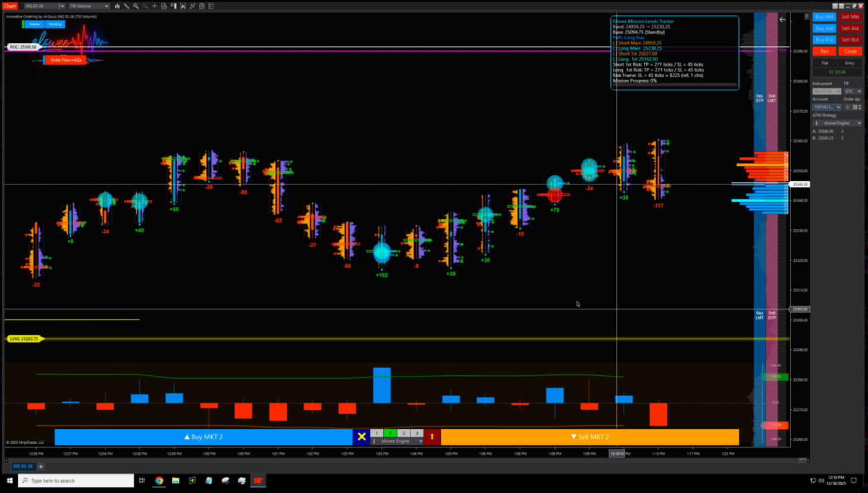The image size is (868, 493).
Task: Add a new chart tab with plus
Action: point(41,466)
